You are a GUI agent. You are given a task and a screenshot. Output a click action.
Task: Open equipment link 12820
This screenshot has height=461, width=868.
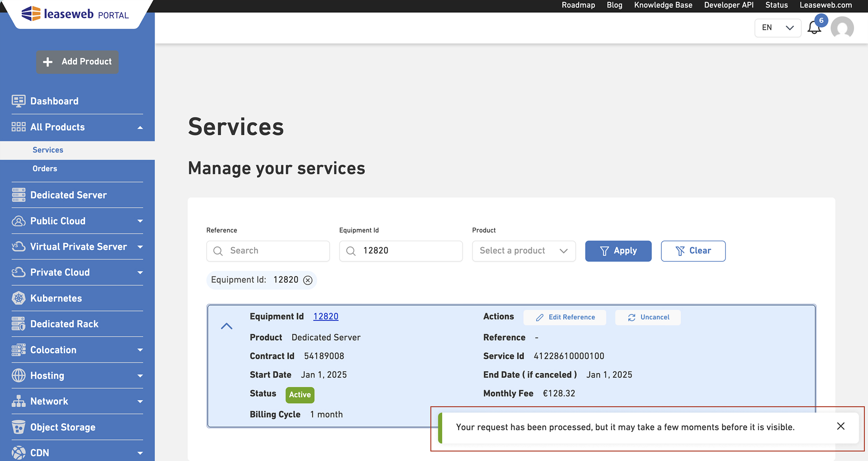click(325, 317)
